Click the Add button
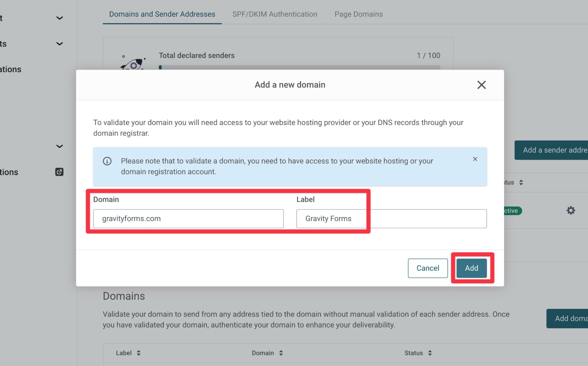Screen dimensions: 588x366 pos(472,268)
